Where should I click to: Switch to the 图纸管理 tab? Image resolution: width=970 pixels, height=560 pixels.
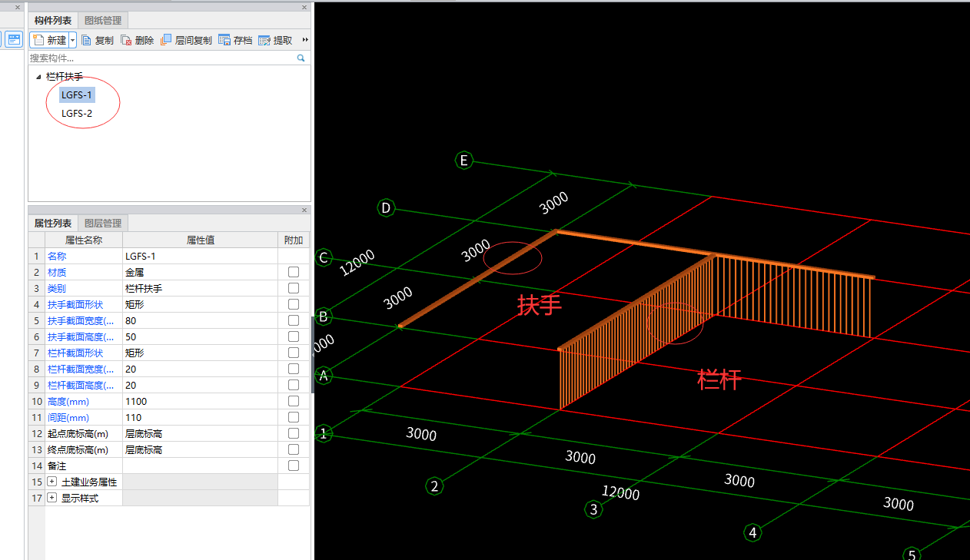click(103, 21)
